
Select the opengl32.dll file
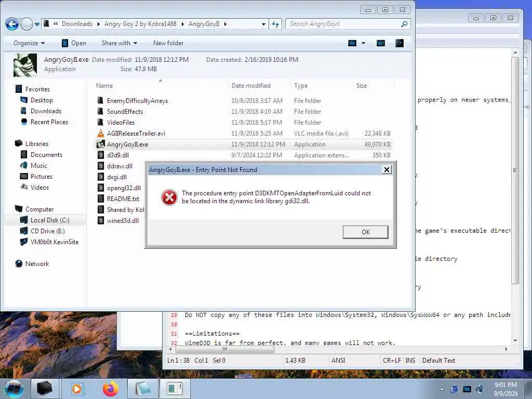(124, 188)
